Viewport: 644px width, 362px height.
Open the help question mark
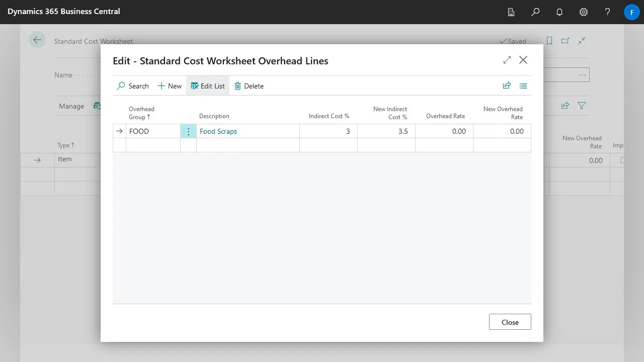point(608,12)
